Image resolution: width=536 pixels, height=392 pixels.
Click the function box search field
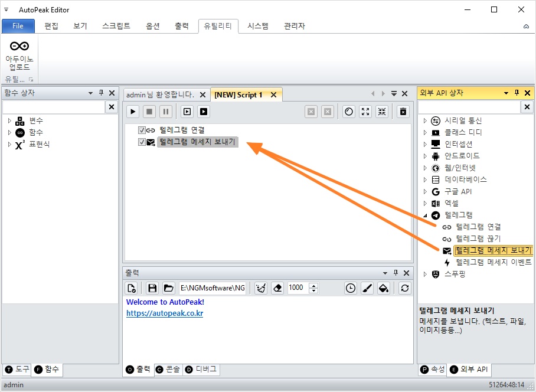point(54,107)
